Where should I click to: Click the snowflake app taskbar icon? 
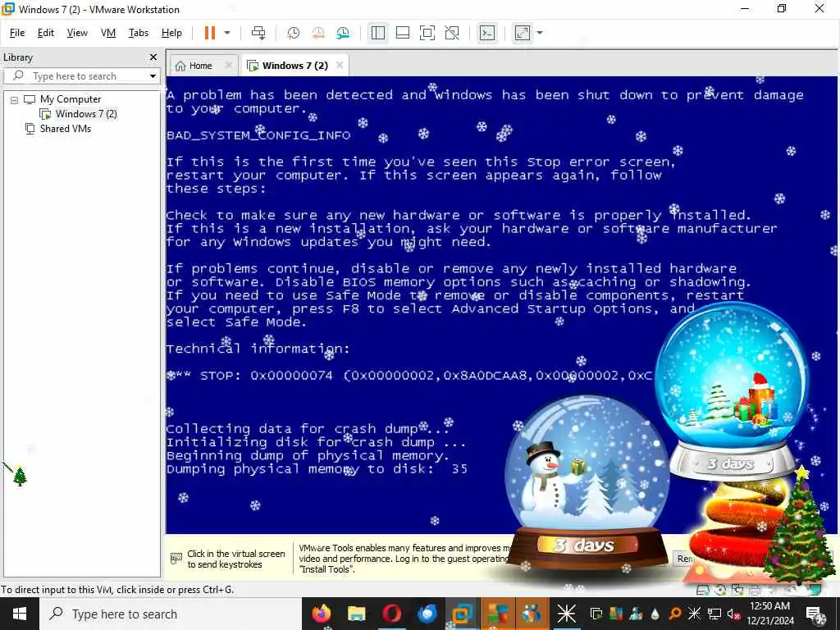pos(566,614)
